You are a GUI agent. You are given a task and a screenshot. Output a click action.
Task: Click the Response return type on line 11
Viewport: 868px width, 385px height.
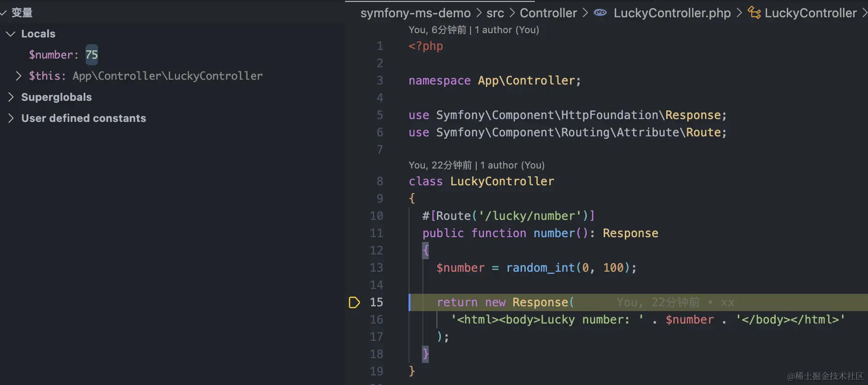pos(631,233)
